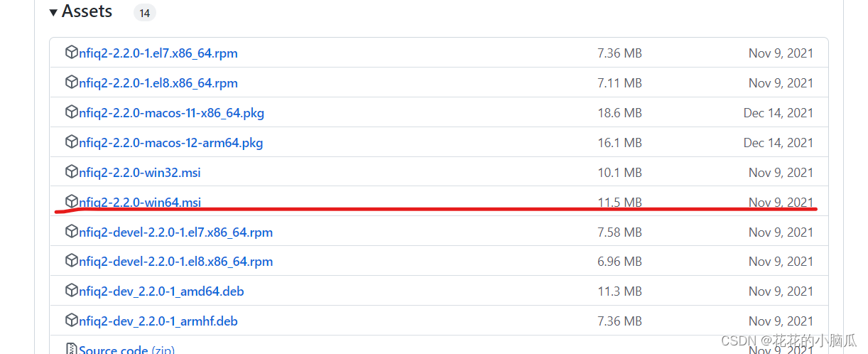The image size is (868, 354).
Task: Click the Assets section heading
Action: pos(87,11)
